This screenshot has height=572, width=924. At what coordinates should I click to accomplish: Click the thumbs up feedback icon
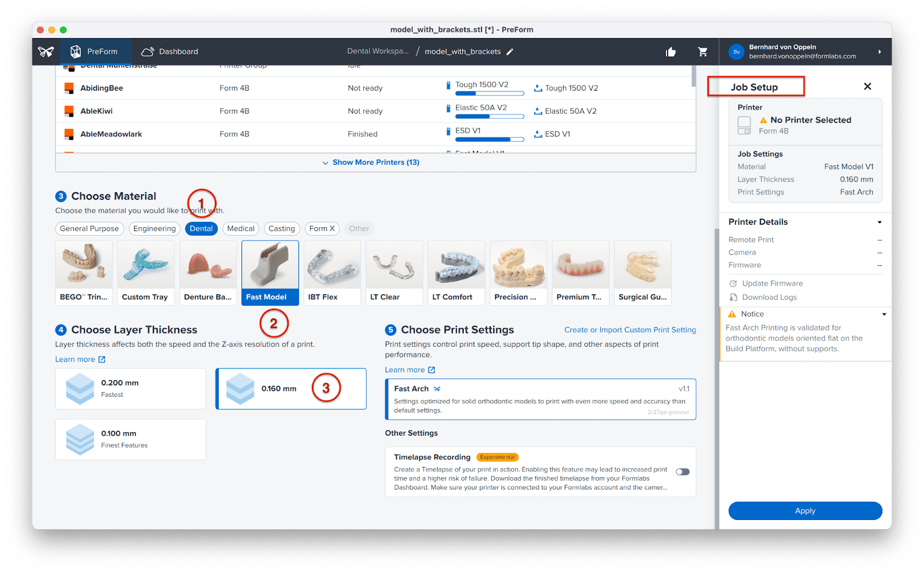tap(670, 52)
